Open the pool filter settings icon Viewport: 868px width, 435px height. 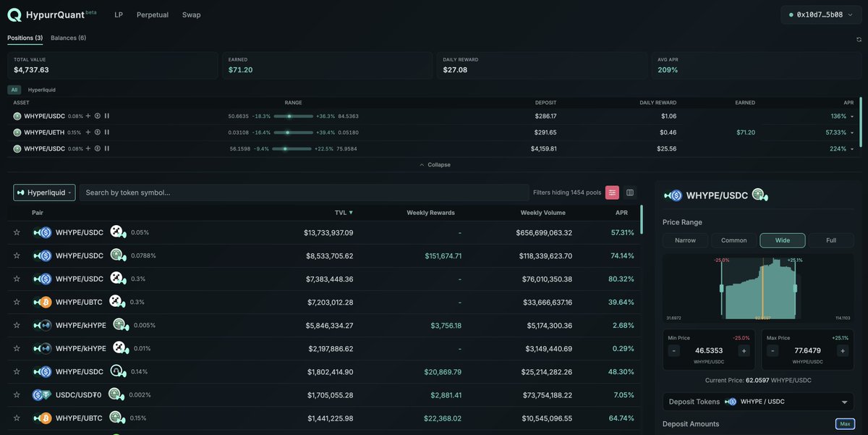612,193
